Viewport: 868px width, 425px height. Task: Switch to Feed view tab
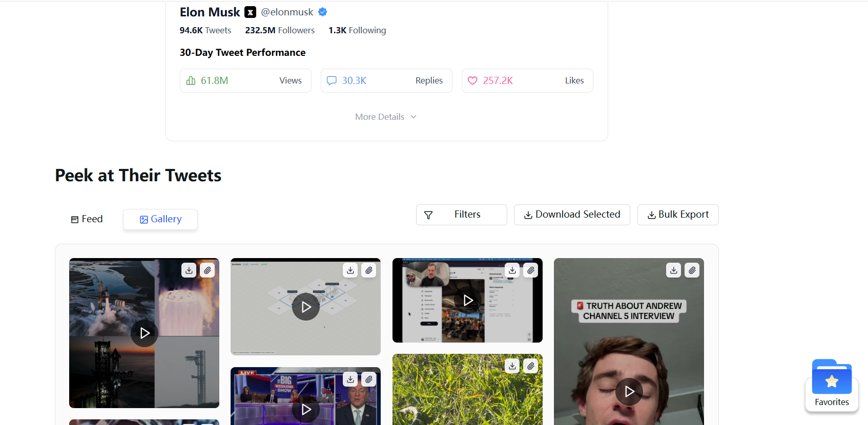coord(87,219)
